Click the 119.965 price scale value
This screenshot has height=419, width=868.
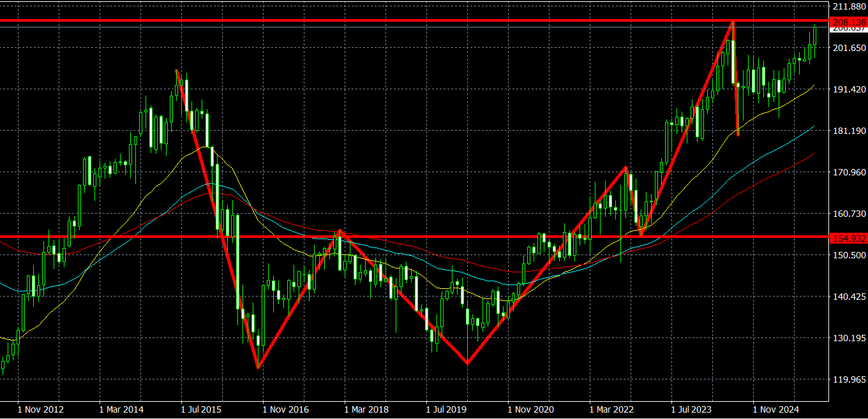coord(849,379)
